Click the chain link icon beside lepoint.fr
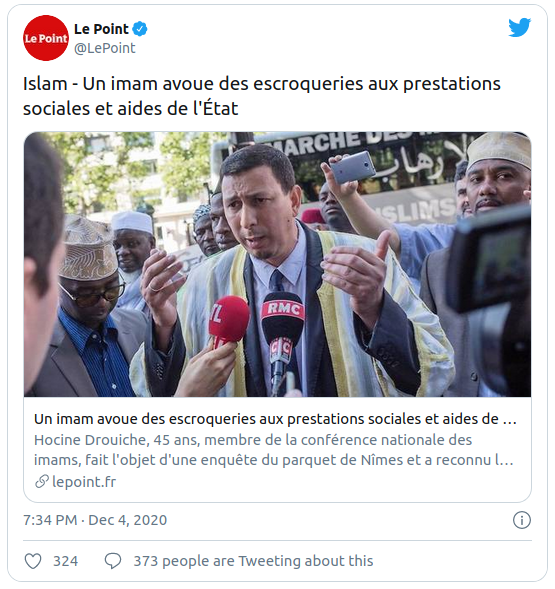Viewport: 555px width, 589px height. click(42, 482)
